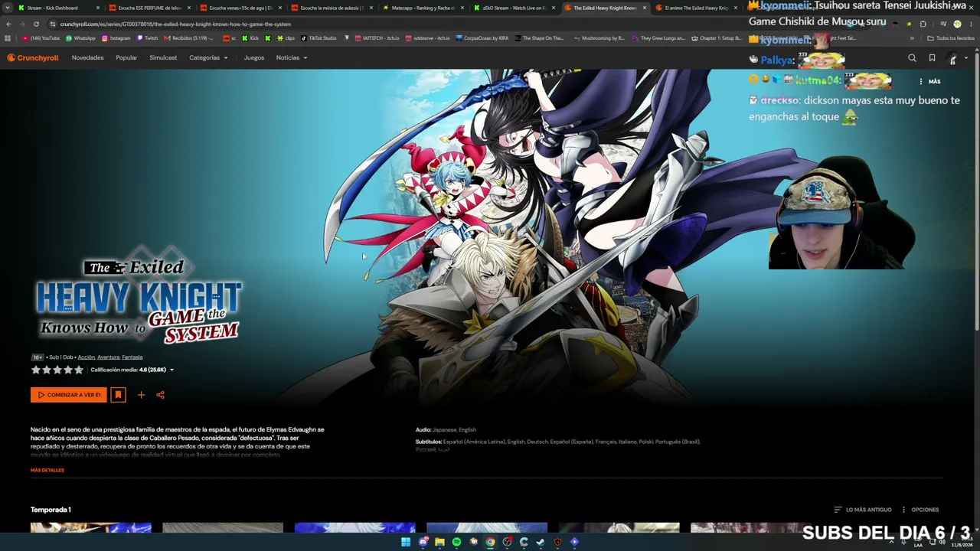The height and width of the screenshot is (551, 980).
Task: Open the Aventura genre link
Action: (x=108, y=357)
